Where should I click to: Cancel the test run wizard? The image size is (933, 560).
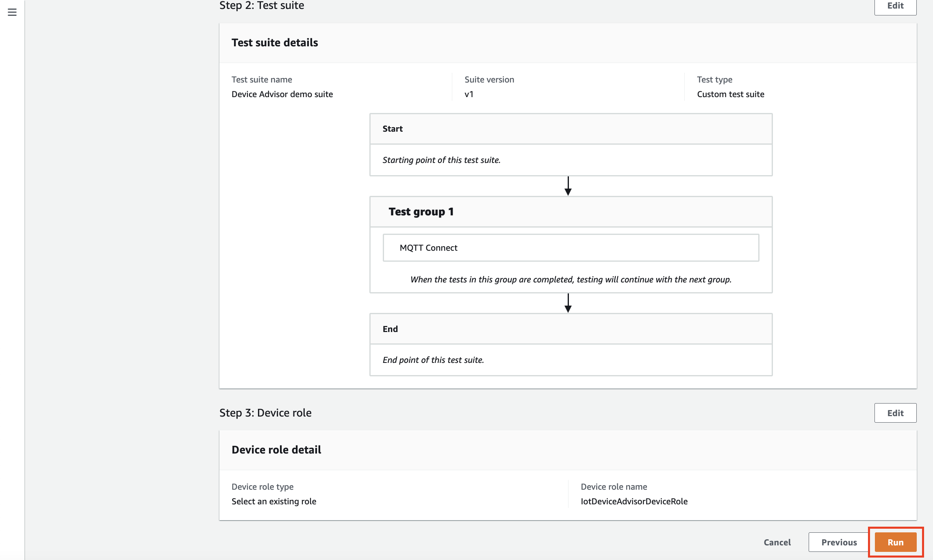(777, 542)
